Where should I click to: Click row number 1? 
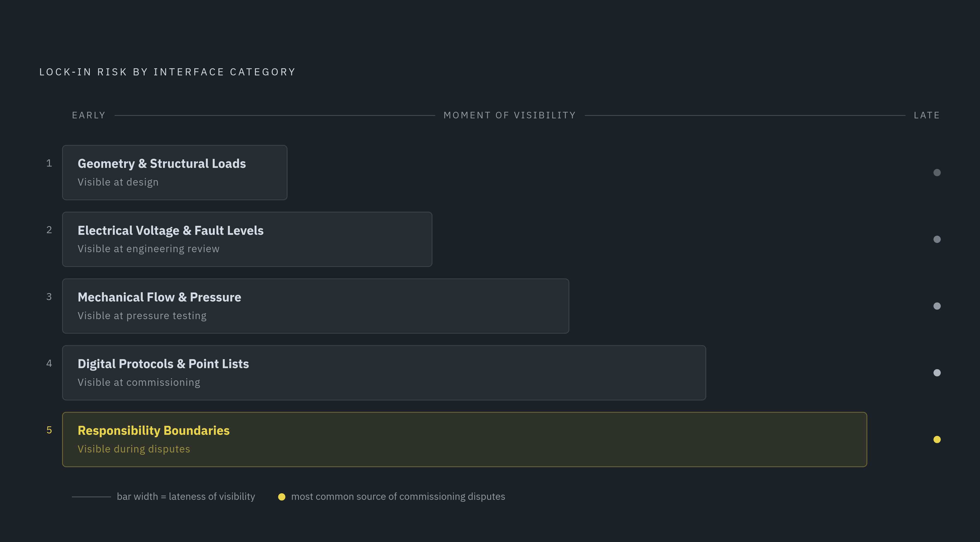tap(49, 163)
